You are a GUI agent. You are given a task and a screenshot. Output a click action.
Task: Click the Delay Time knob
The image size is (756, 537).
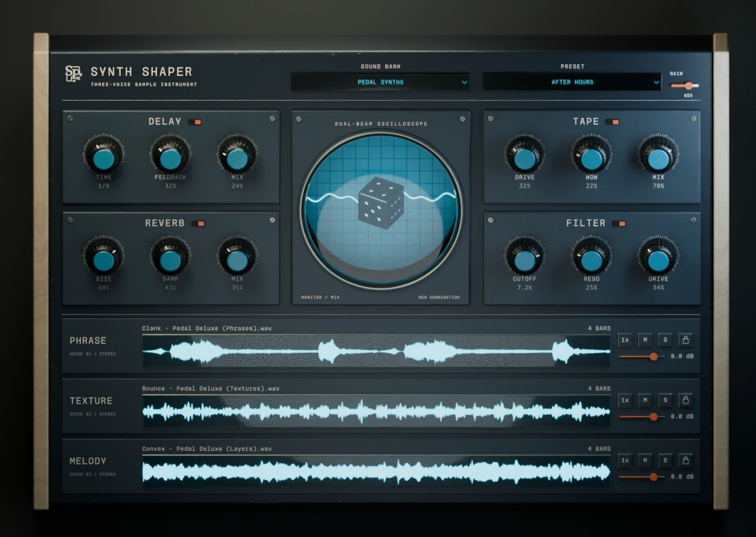tap(104, 156)
